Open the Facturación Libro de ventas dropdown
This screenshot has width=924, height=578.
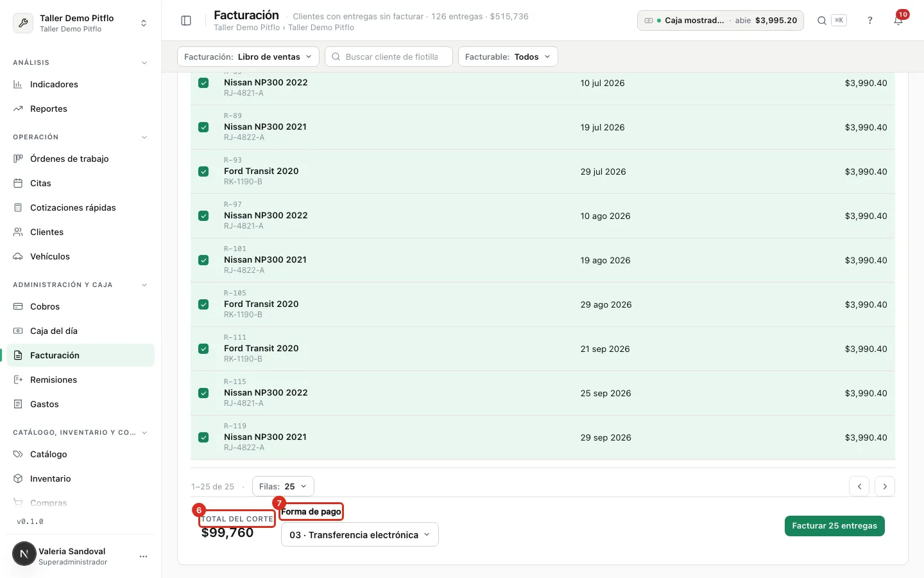click(248, 57)
